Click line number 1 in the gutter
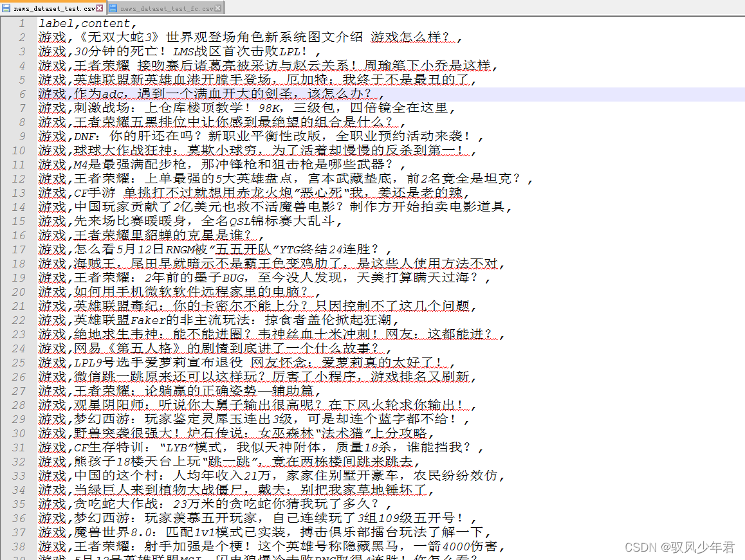Screen dimensions: 745x560 (22, 23)
